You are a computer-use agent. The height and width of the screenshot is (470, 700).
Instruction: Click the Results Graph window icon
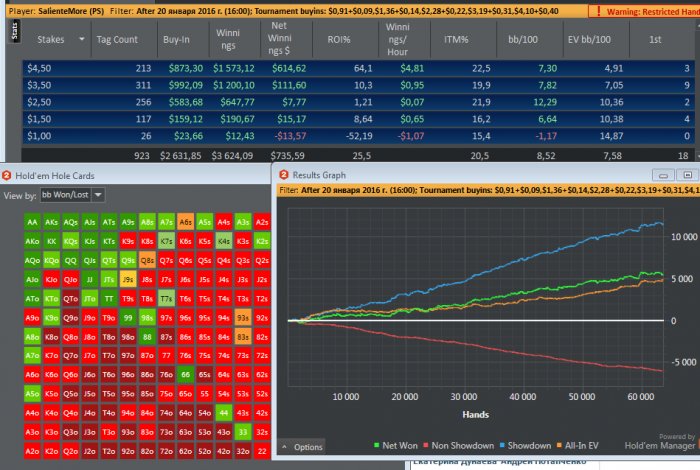click(283, 175)
